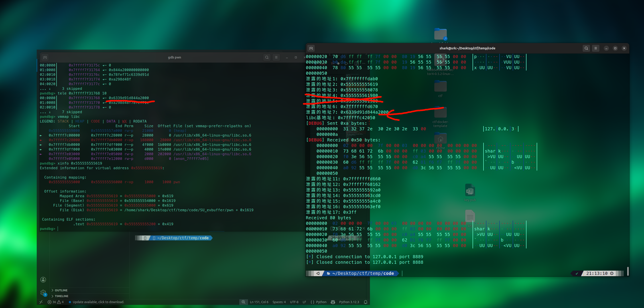Viewport: 644px width, 308px height.
Task: Click the gdb pwn window title
Action: click(x=175, y=57)
